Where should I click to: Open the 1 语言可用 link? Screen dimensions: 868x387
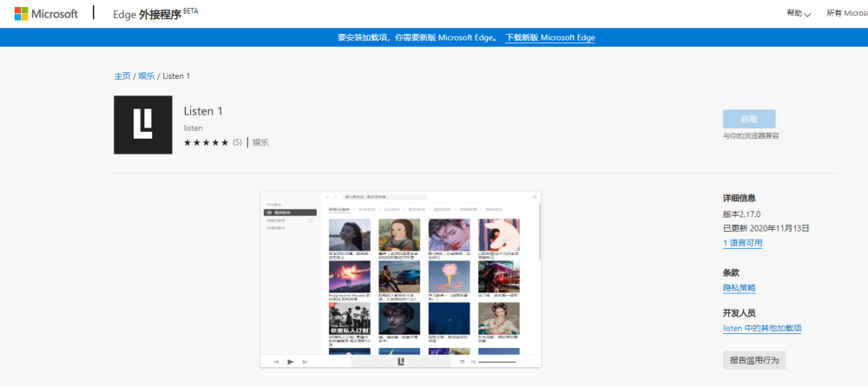pyautogui.click(x=742, y=243)
